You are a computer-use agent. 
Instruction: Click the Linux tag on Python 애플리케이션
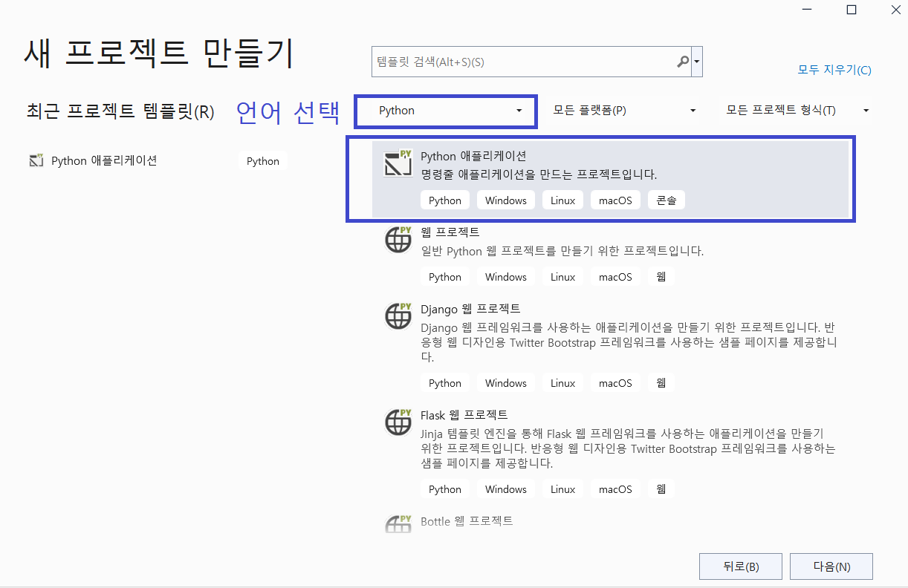563,200
